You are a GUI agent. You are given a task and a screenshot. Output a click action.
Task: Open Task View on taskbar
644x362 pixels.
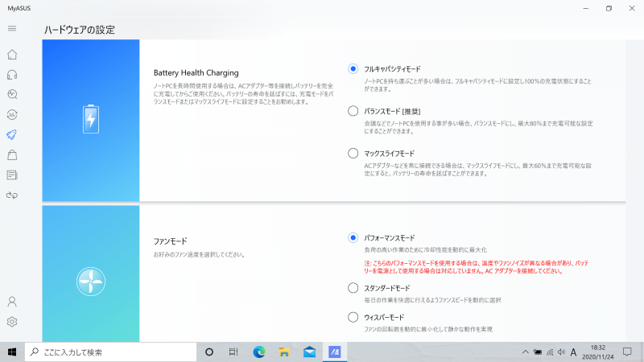tap(233, 352)
